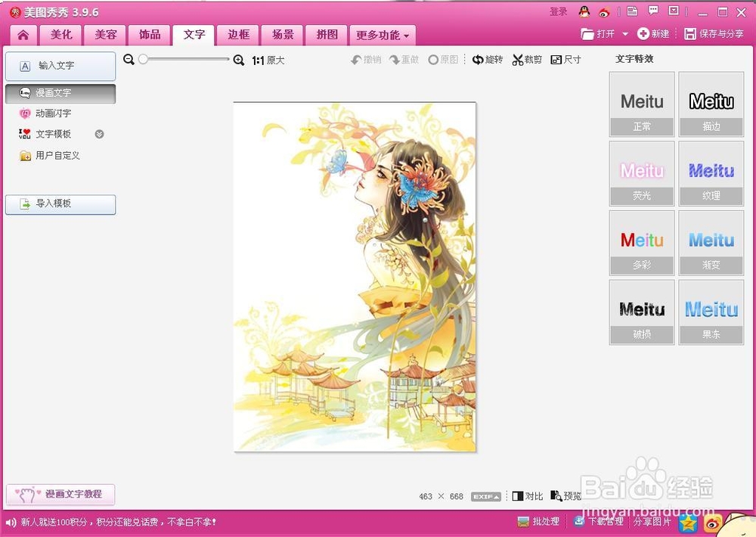The width and height of the screenshot is (756, 537).
Task: Expand the 文字模板 chevron
Action: [x=99, y=134]
